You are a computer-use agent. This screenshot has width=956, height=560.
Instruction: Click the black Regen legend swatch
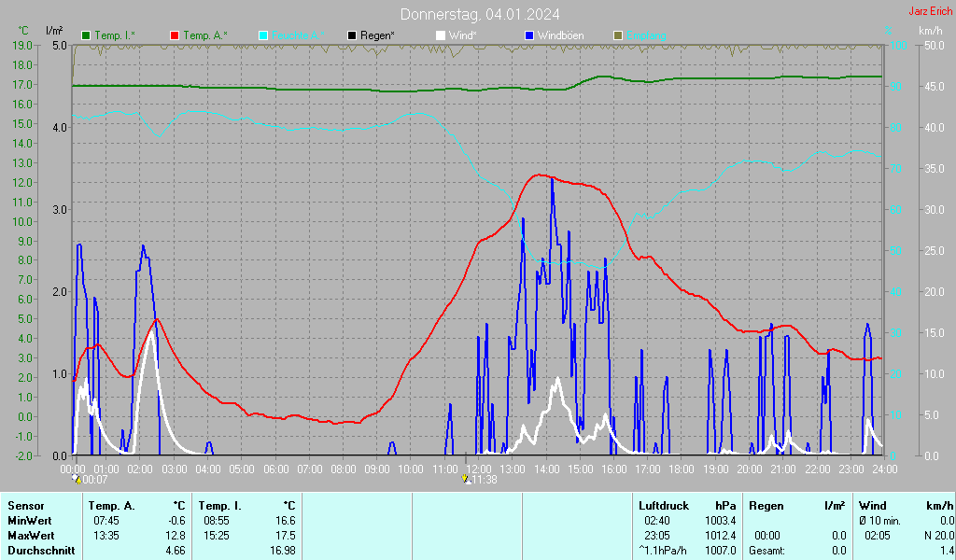[x=352, y=35]
